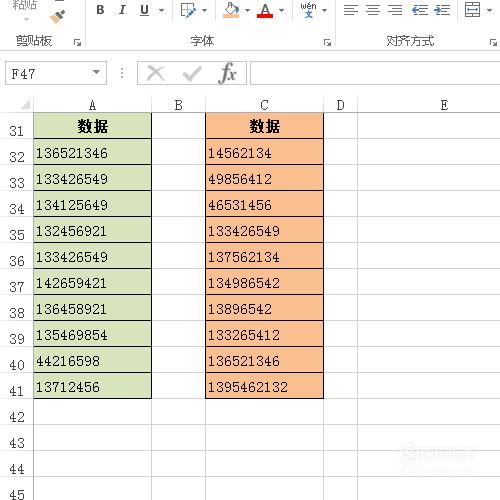The width and height of the screenshot is (500, 500).
Task: Select cell containing 1395462132
Action: click(264, 386)
